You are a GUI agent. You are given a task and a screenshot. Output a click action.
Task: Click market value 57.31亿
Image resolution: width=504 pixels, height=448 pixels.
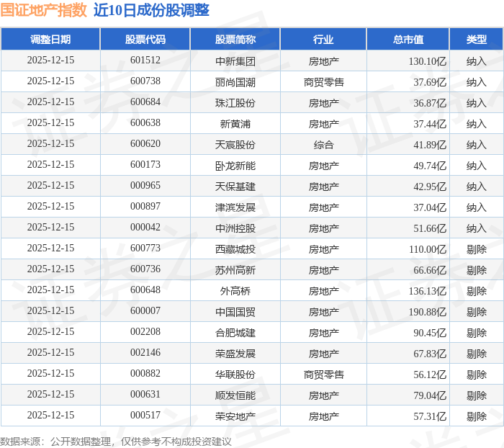(430, 416)
